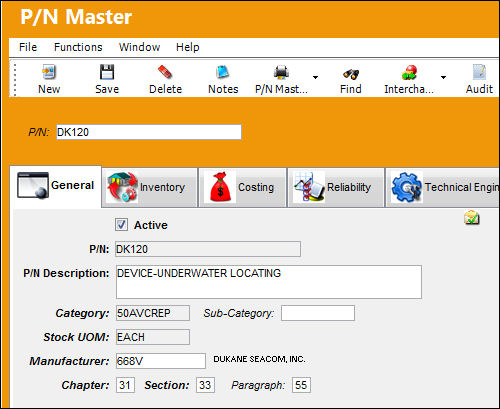Click the Sub-Category label

coord(239,313)
